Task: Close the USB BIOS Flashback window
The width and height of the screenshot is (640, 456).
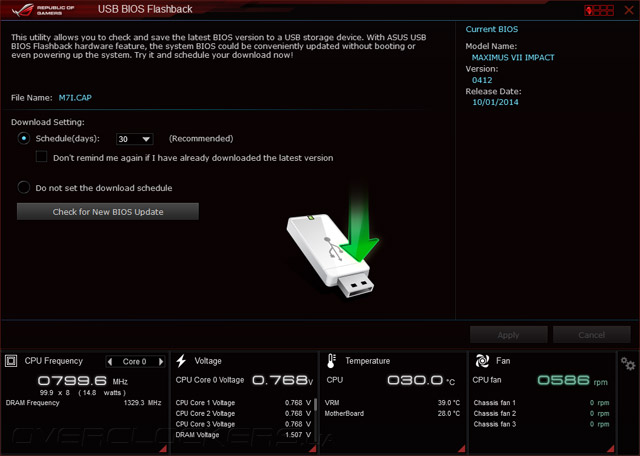Action: (629, 10)
